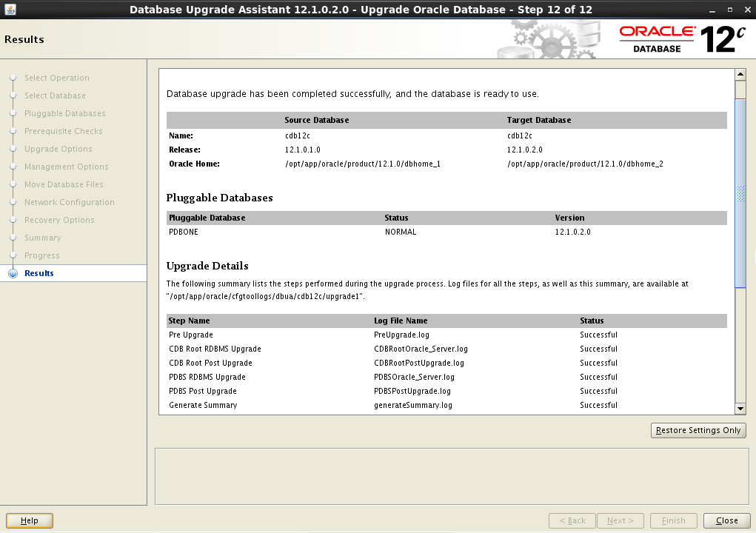Click the Version column header

pyautogui.click(x=569, y=218)
